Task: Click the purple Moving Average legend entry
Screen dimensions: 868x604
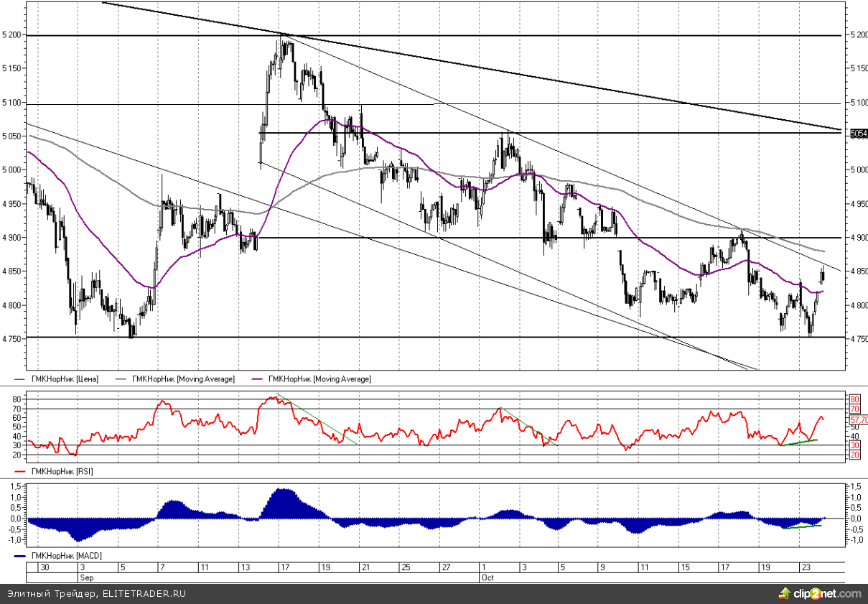Action: click(x=317, y=378)
